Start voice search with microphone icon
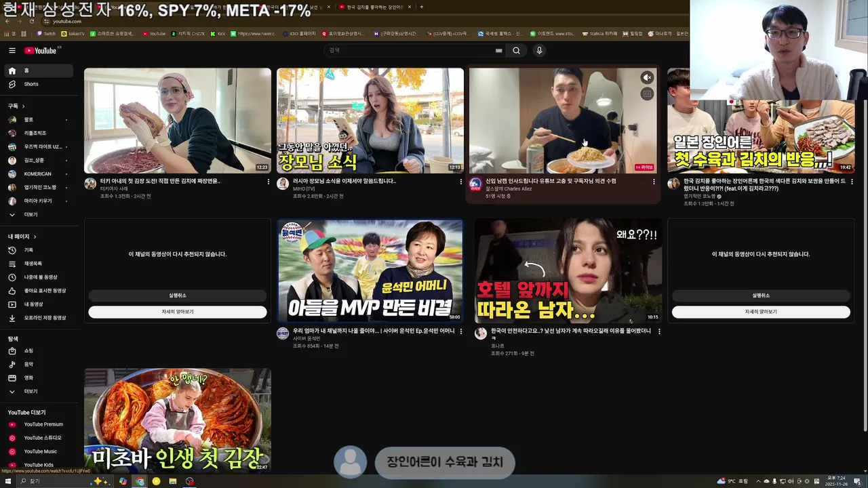Viewport: 868px width, 488px height. 539,51
